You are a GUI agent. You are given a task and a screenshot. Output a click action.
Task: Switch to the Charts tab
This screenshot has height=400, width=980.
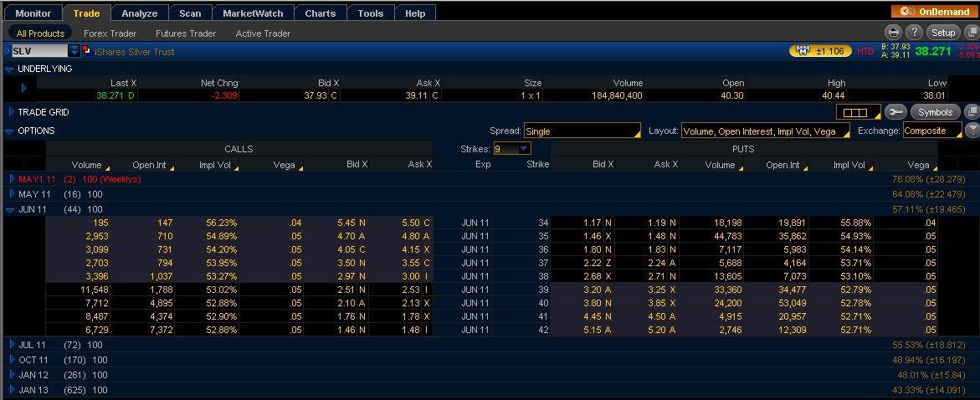click(320, 13)
